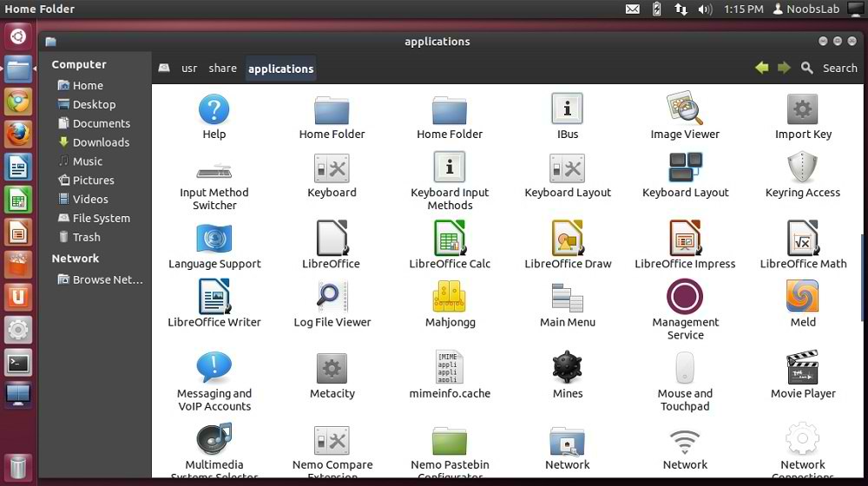Launch LibreOffice Calc from the list

(450, 238)
